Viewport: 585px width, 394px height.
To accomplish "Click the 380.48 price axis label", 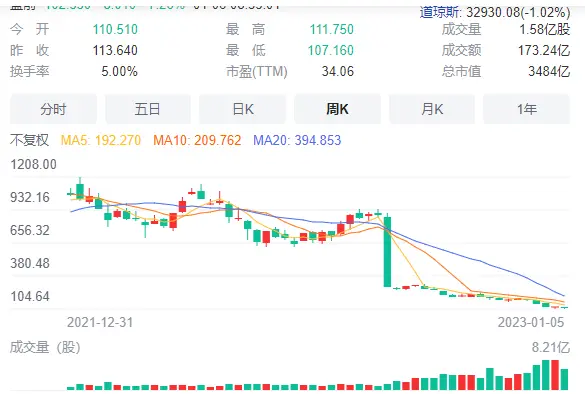I will 30,263.
